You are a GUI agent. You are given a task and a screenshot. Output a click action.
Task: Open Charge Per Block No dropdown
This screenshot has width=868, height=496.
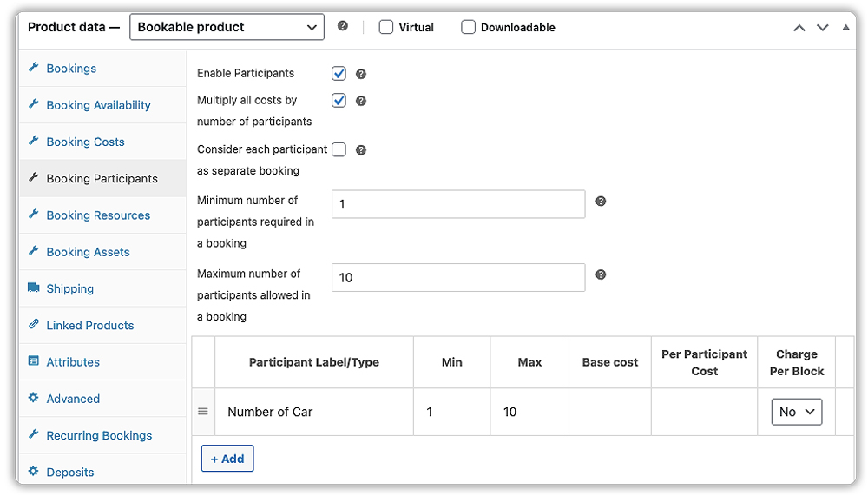(x=796, y=412)
